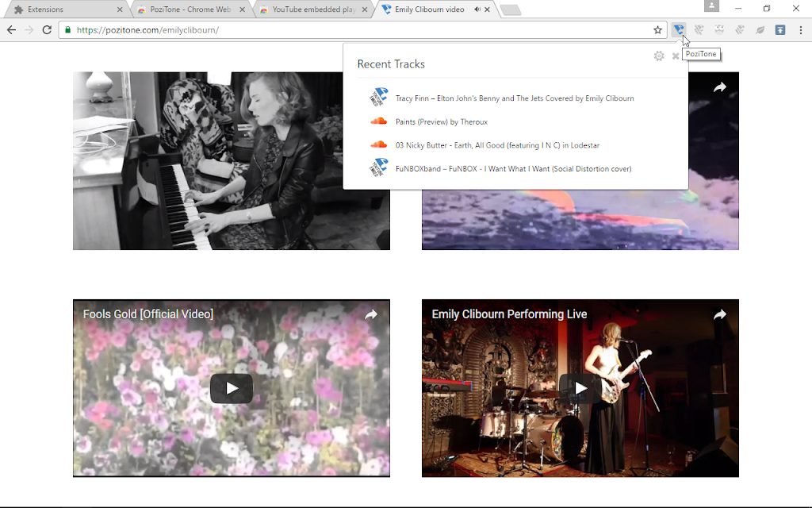812x508 pixels.
Task: Open the Fools Gold [Official Video] title link
Action: (x=148, y=314)
